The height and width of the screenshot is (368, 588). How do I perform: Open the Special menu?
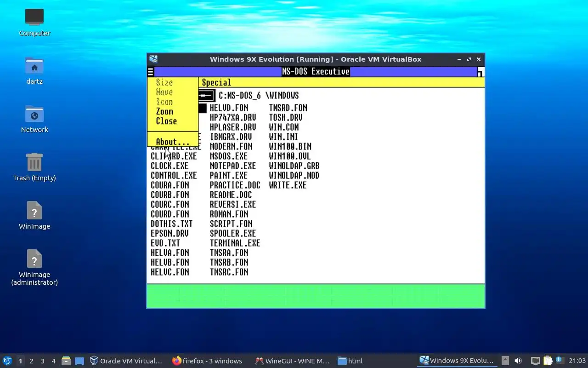(x=216, y=83)
